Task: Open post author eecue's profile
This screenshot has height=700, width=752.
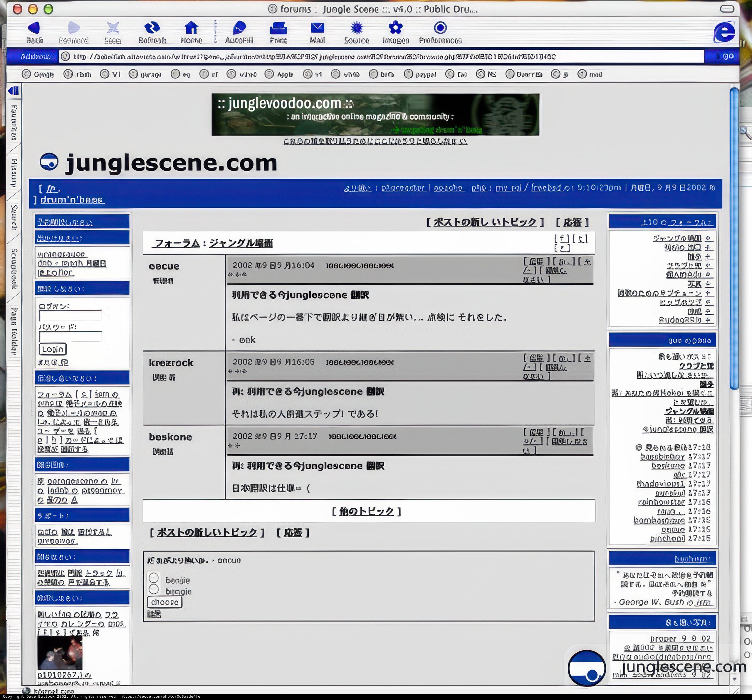Action: [164, 266]
